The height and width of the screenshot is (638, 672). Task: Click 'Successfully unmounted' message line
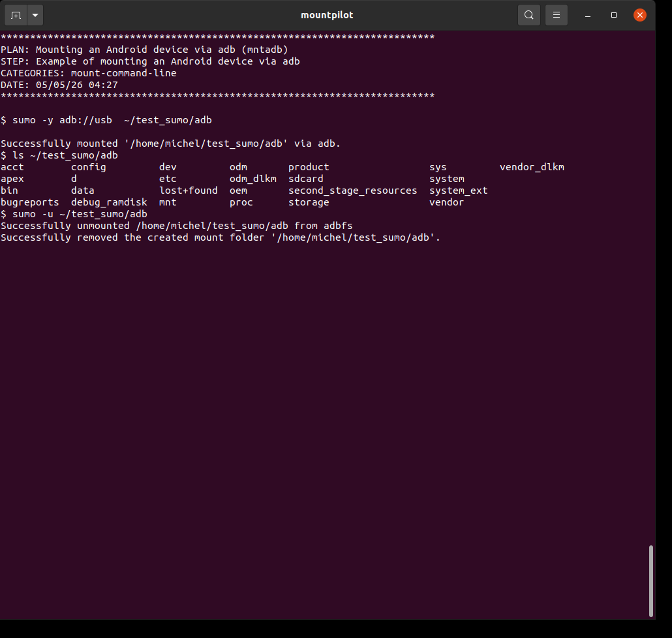pos(177,226)
